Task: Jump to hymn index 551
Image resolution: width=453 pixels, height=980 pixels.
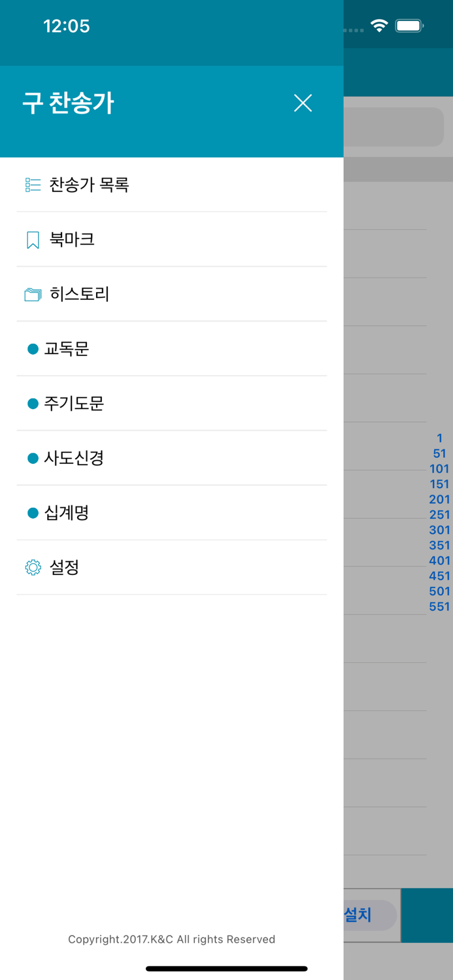Action: tap(439, 606)
